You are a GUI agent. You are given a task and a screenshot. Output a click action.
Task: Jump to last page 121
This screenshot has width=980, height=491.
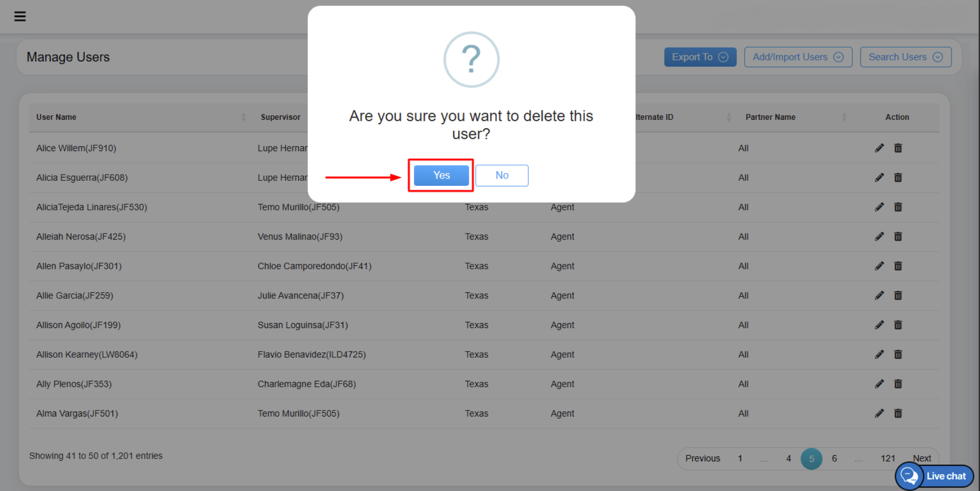[x=888, y=459]
